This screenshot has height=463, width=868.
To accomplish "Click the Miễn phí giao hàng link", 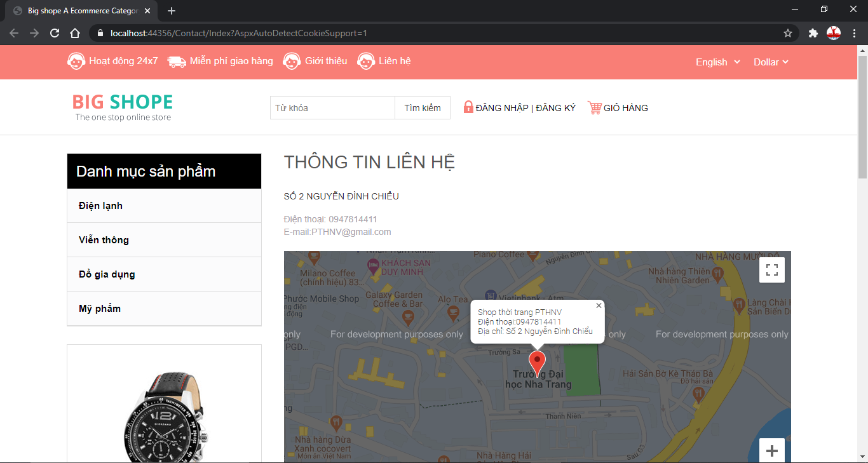I will click(x=231, y=61).
